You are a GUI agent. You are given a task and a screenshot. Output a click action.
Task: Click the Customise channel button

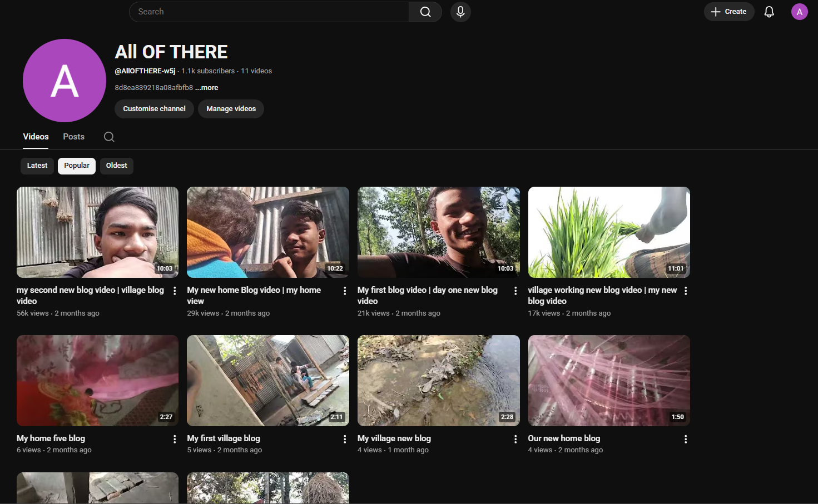[154, 109]
